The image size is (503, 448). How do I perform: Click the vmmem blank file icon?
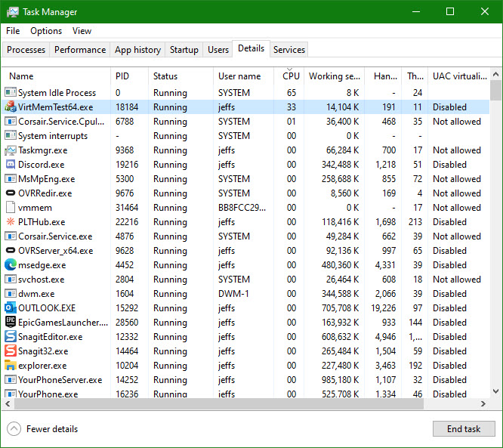pos(11,207)
